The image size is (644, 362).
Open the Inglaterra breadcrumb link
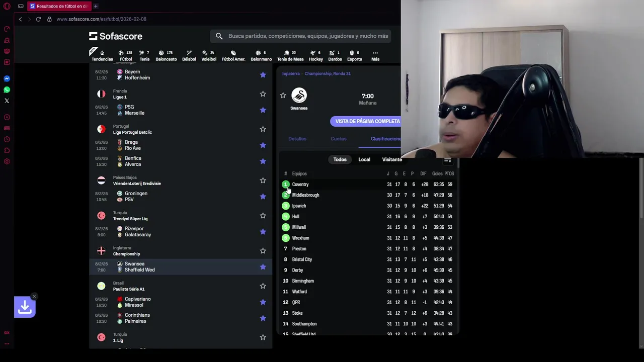coord(290,74)
